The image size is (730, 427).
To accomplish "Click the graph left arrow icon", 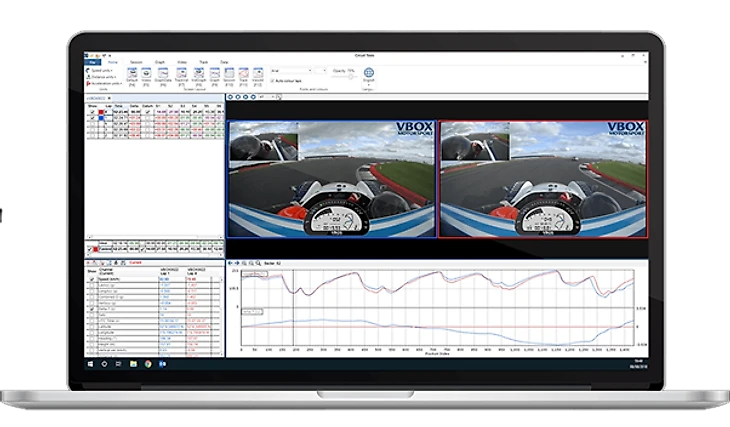I will (230, 263).
